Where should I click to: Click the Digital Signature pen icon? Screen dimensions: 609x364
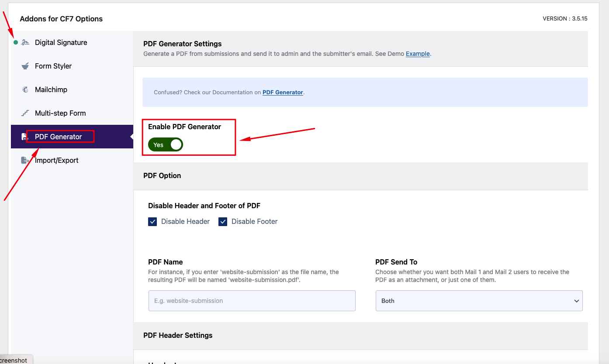click(x=25, y=42)
